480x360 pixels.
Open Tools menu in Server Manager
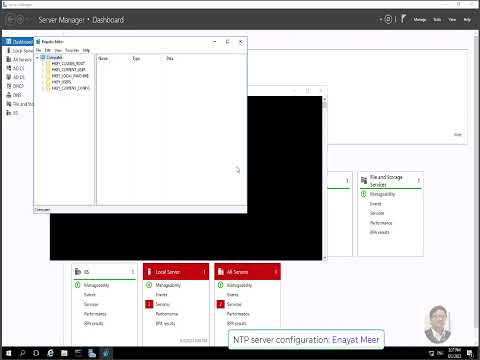coord(437,20)
